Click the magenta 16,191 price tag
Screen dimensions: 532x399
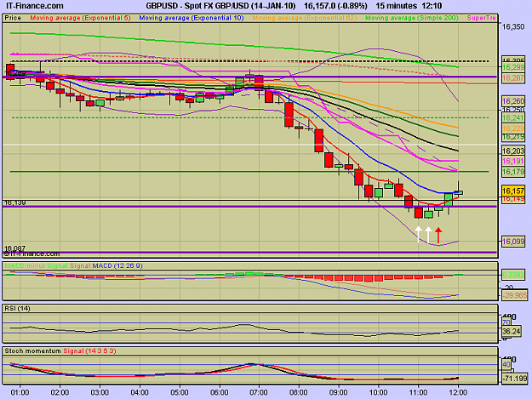(x=513, y=161)
